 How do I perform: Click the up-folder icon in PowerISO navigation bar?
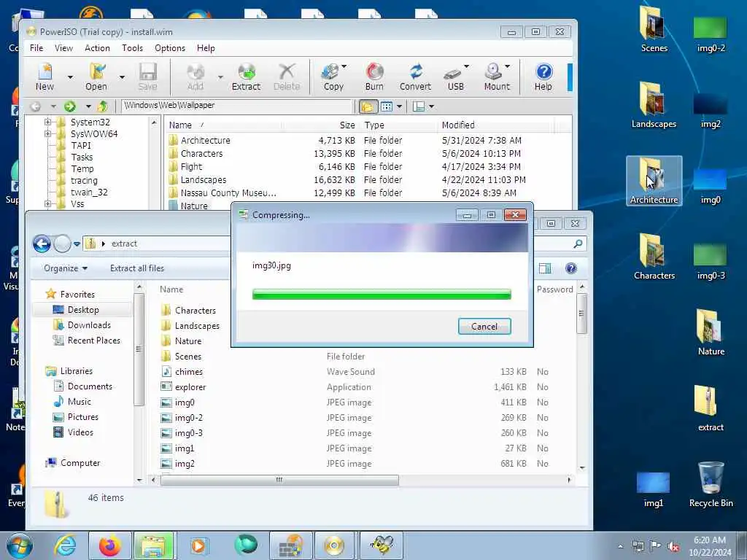[x=102, y=106]
